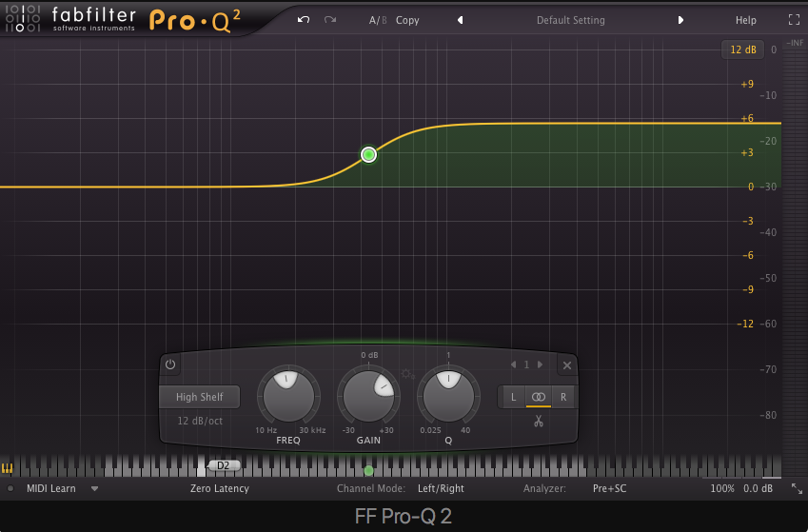
Task: Open the Help menu
Action: 745,20
